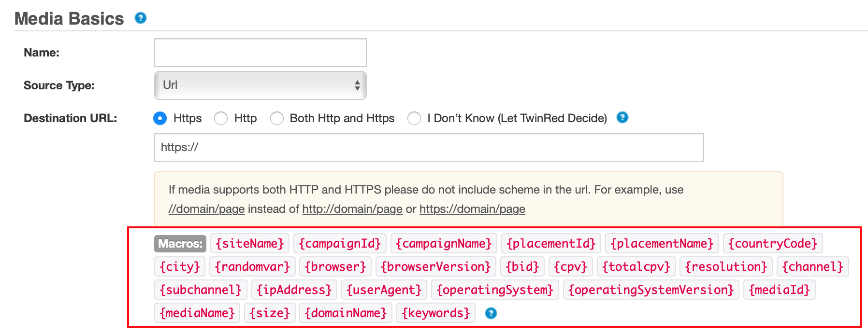Screen dimensions: 868x334
Task: Add the {totalcpv} macro
Action: click(x=636, y=266)
